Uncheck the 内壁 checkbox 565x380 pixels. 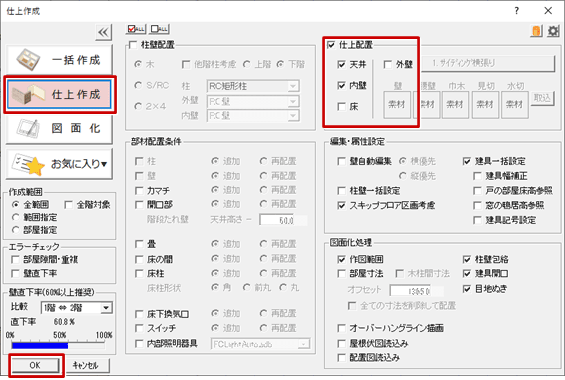click(x=342, y=85)
